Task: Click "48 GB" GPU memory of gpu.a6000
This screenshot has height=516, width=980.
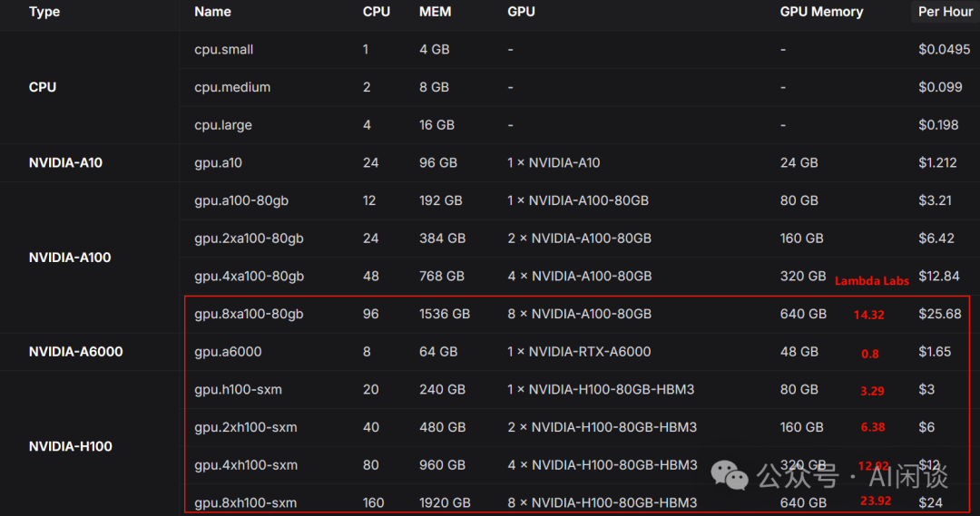Action: click(x=799, y=352)
